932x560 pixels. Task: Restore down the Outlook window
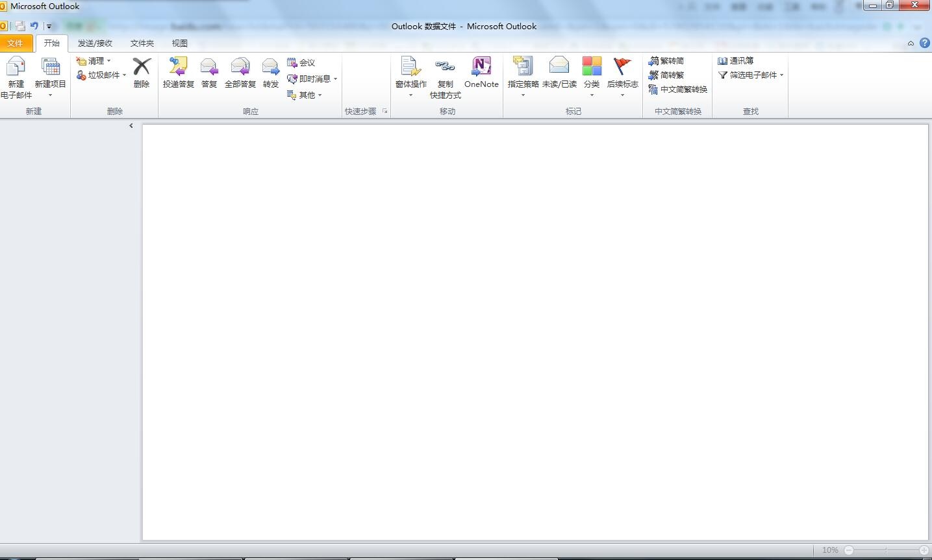tap(890, 6)
